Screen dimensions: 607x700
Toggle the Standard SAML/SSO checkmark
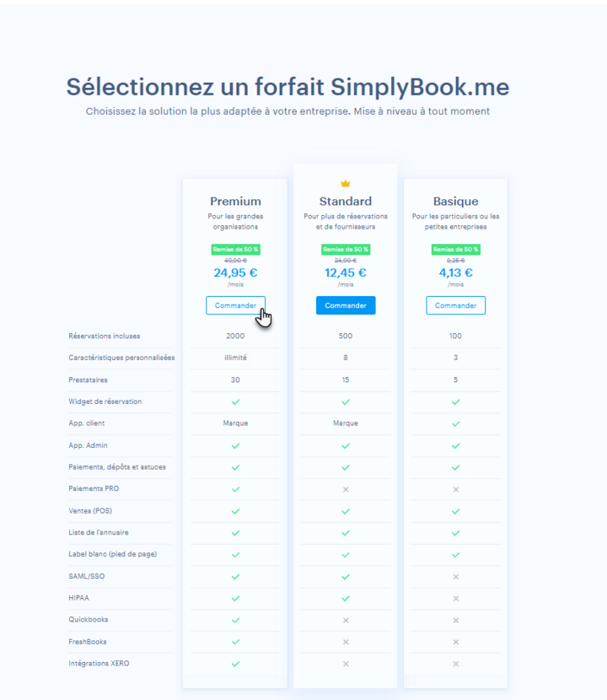pos(345,576)
